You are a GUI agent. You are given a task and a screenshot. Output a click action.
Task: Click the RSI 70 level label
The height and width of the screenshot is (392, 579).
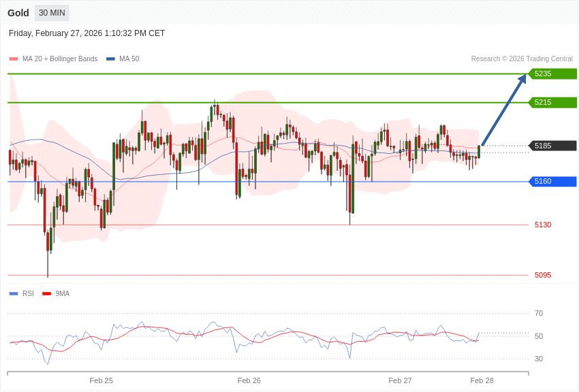pos(539,313)
